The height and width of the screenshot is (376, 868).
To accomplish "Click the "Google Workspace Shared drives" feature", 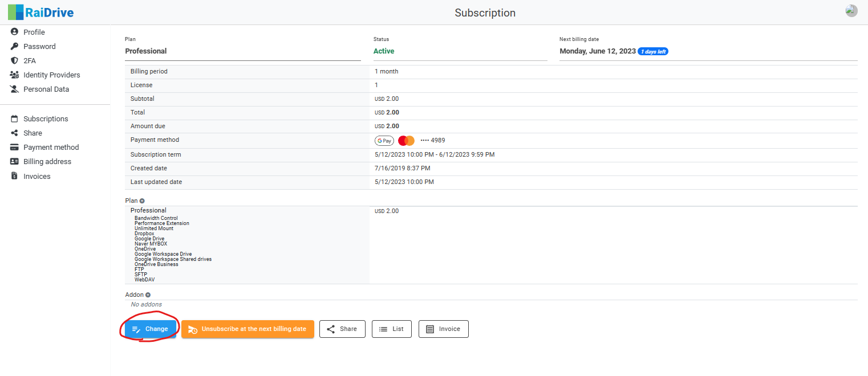I will (x=173, y=259).
